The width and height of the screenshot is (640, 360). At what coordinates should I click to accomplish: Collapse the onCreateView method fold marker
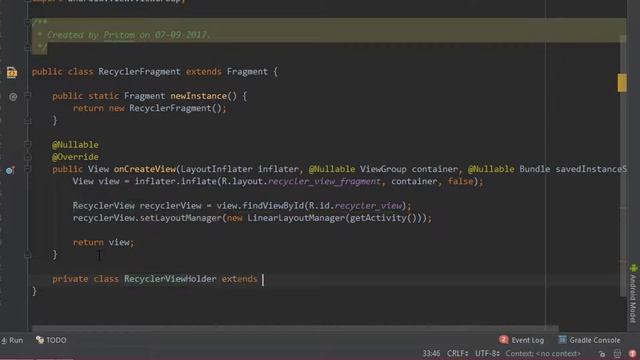click(28, 169)
